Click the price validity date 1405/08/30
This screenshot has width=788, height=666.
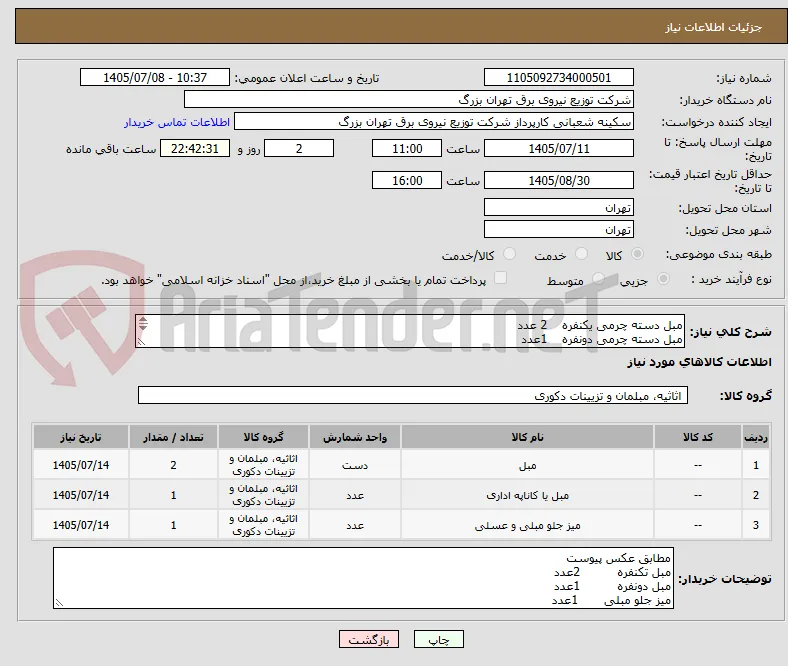click(559, 180)
